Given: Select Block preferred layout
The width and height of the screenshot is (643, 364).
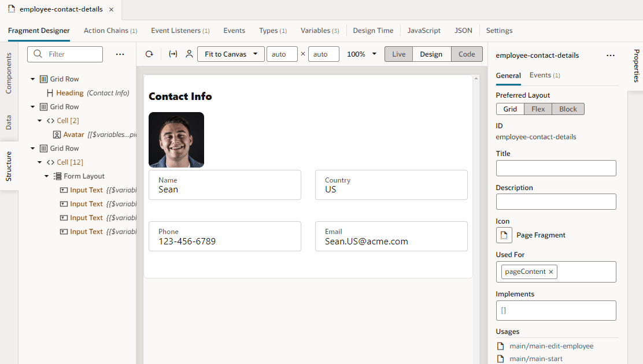Looking at the screenshot, I should coord(568,109).
